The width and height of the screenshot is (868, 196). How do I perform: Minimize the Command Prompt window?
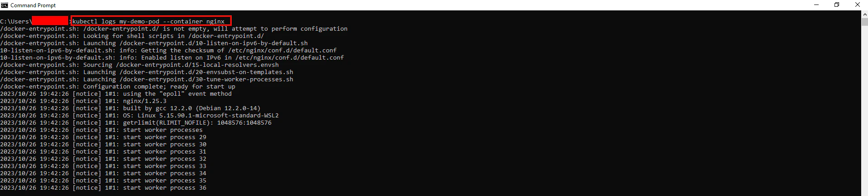click(817, 5)
